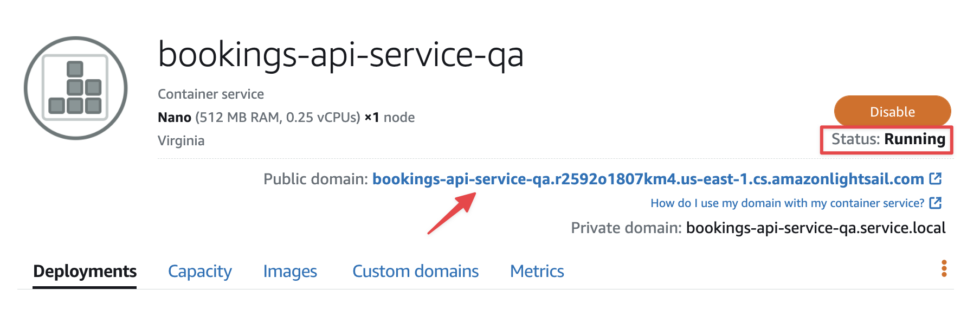Click the private domain service.local text
Image resolution: width=980 pixels, height=322 pixels.
[816, 228]
